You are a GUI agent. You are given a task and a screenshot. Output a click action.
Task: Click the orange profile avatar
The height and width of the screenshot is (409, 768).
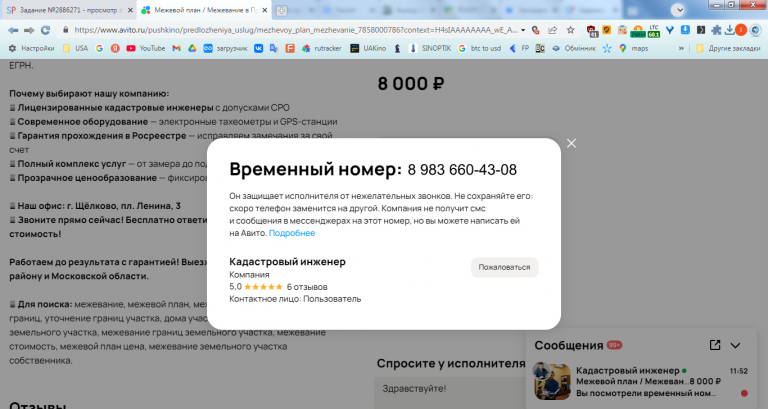741,30
